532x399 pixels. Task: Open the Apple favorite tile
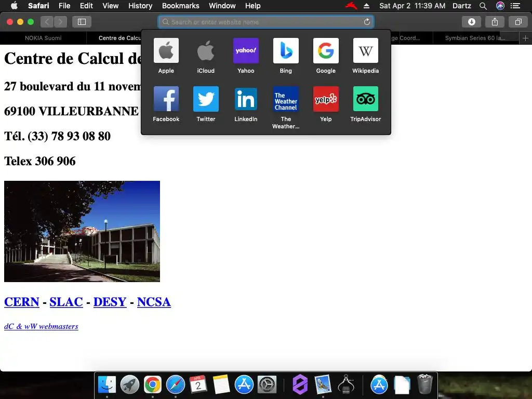click(166, 50)
